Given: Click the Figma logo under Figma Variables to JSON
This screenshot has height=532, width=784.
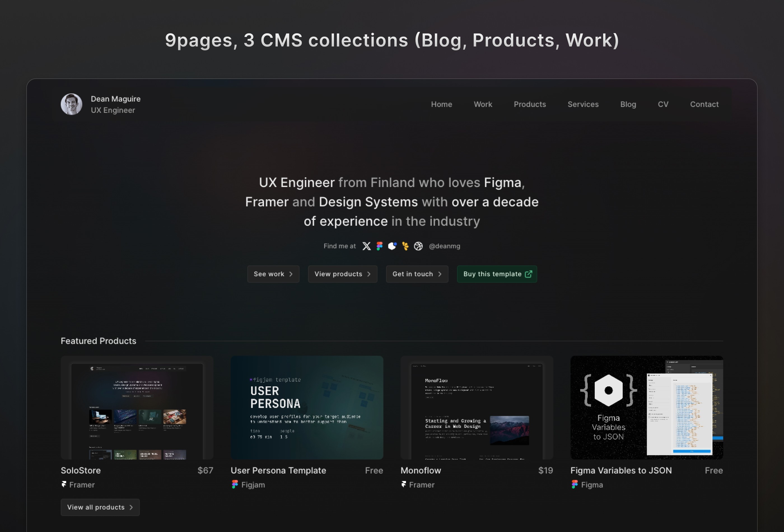Looking at the screenshot, I should (575, 484).
